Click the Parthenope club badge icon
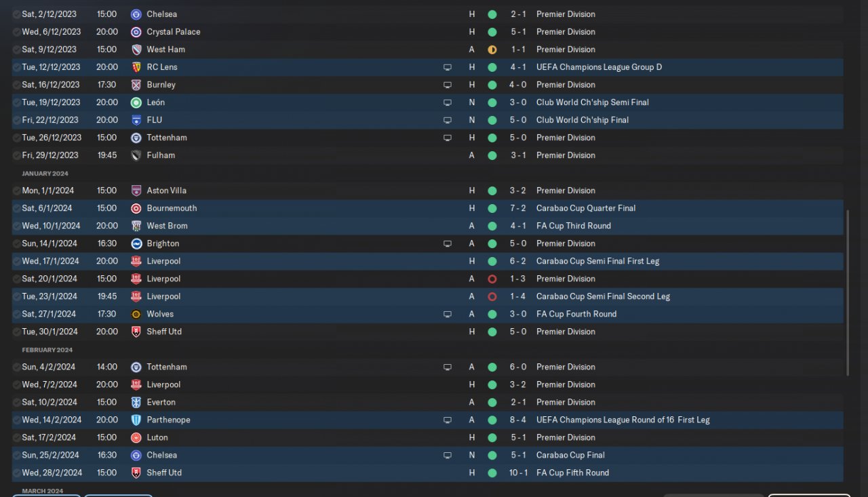Viewport: 868px width, 497px height. [136, 420]
